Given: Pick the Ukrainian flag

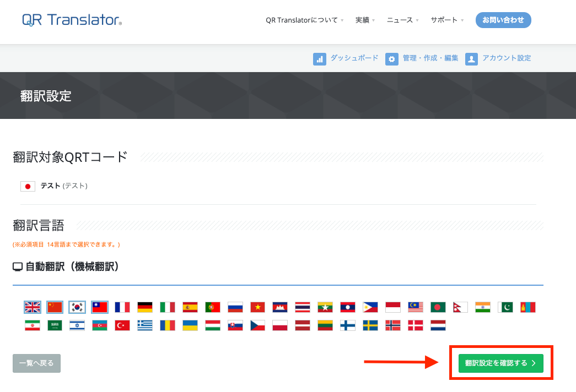Looking at the screenshot, I should click(x=190, y=325).
